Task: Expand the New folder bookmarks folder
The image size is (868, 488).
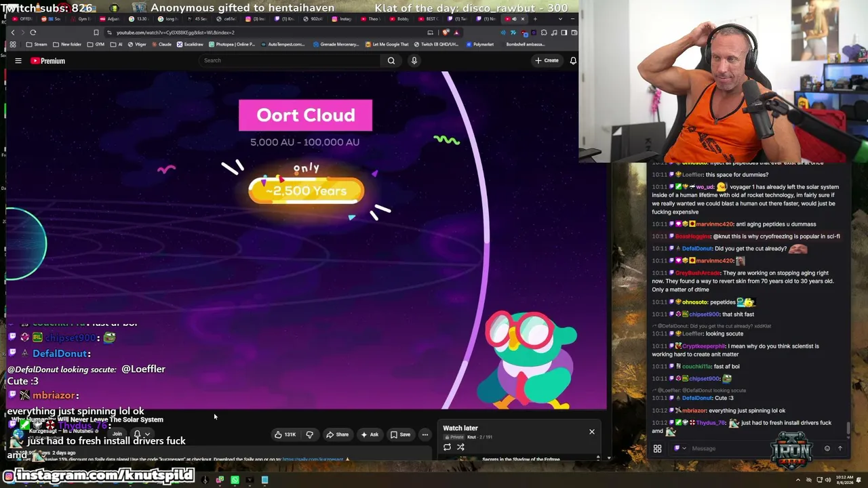Action: (66, 45)
